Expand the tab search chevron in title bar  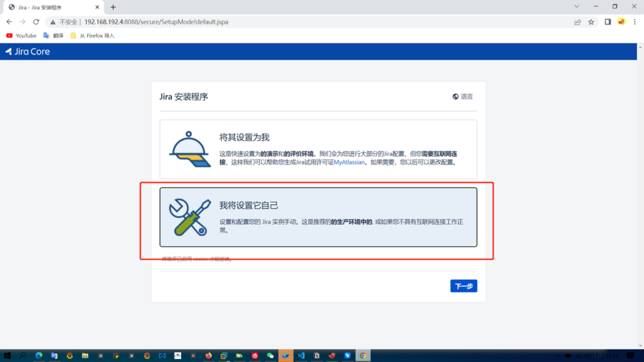577,6
